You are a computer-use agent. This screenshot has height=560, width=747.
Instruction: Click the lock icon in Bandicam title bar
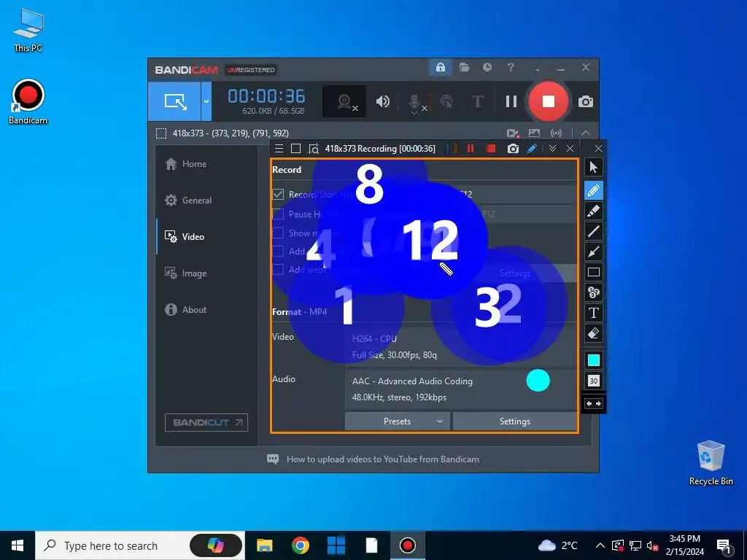coord(440,68)
